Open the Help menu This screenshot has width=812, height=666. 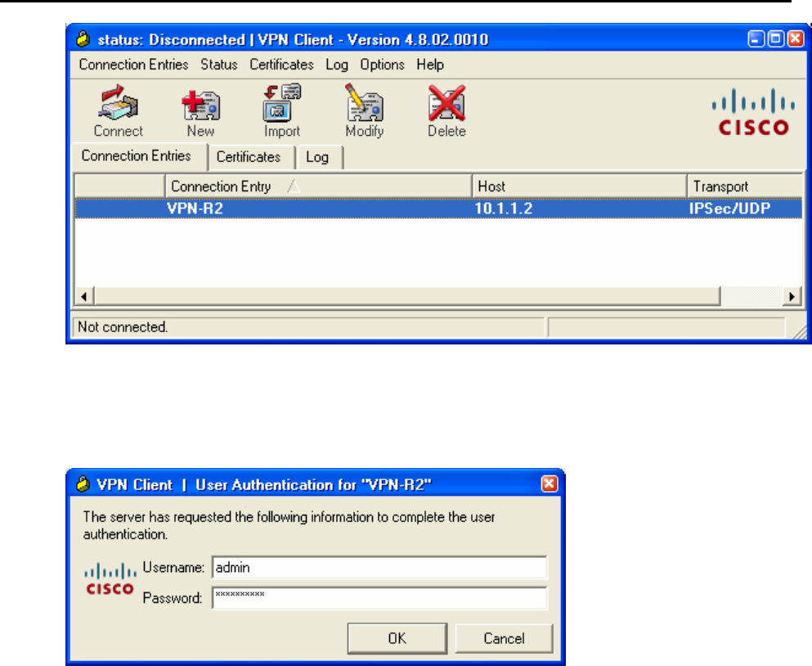430,65
